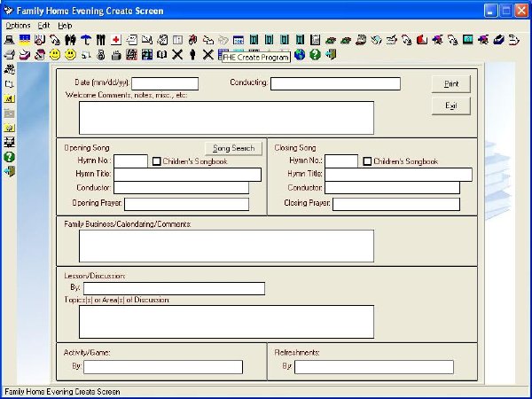Click the Song Search button
This screenshot has width=532, height=399.
233,149
